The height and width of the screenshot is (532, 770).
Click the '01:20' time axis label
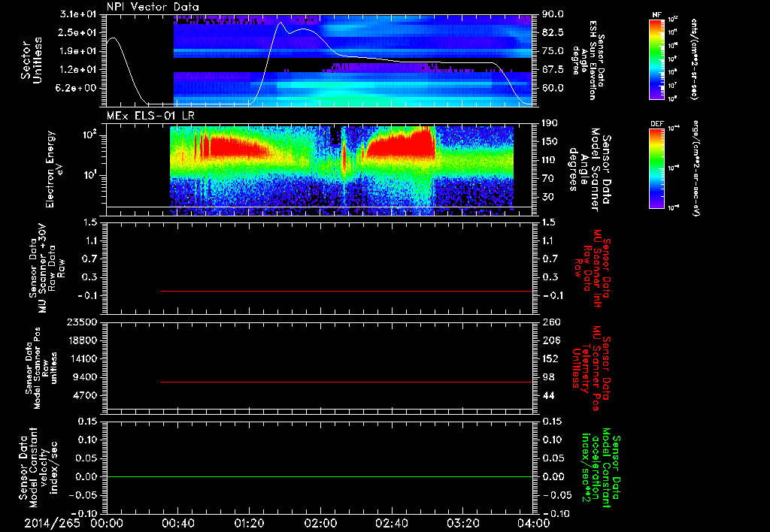[249, 523]
